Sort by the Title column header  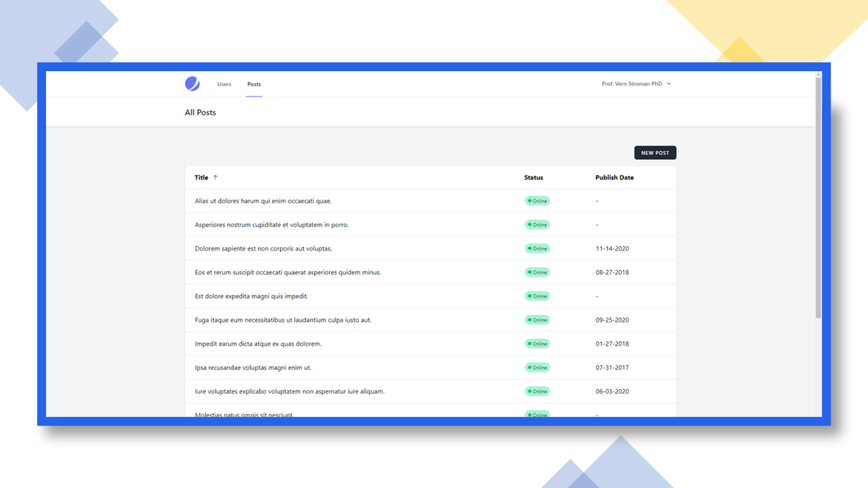point(201,178)
